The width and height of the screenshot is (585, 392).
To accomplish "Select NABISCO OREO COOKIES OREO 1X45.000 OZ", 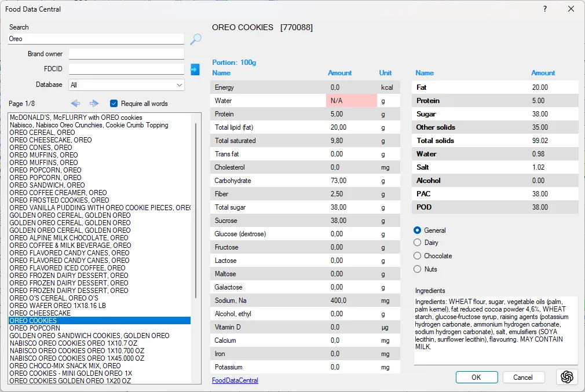I will (77, 358).
